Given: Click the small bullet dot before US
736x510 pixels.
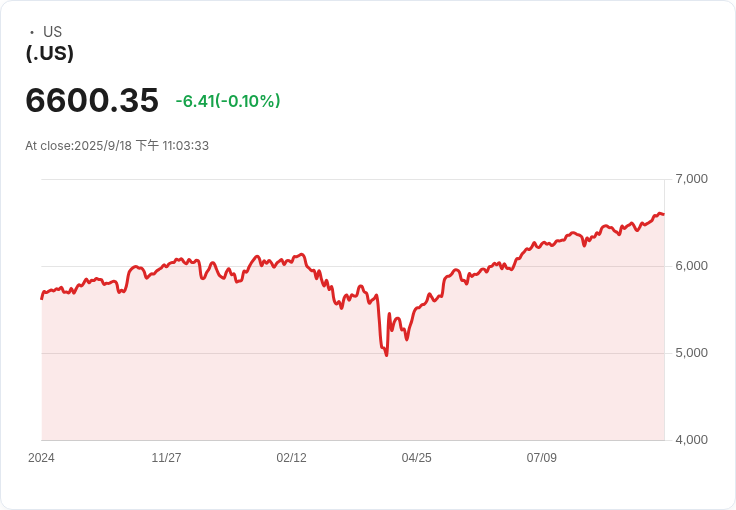Looking at the screenshot, I should click(32, 32).
